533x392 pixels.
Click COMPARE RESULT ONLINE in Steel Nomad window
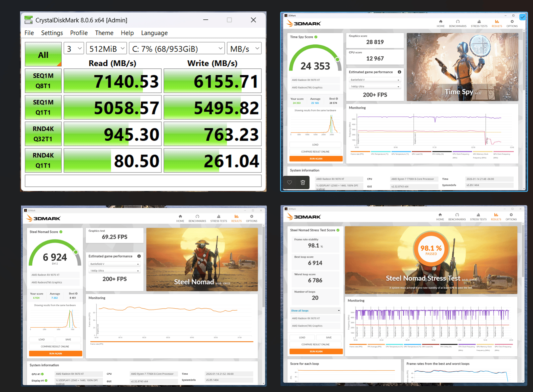55,346
